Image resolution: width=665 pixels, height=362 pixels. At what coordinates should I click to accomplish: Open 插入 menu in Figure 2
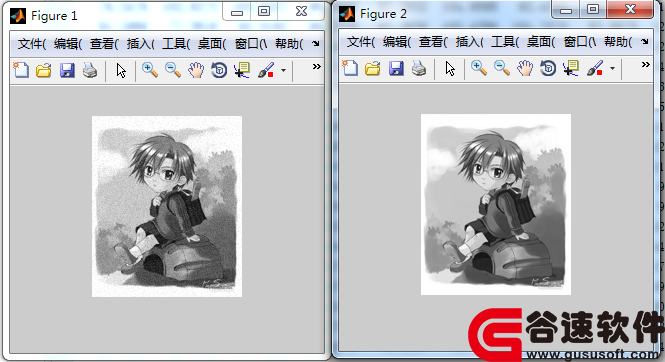[x=469, y=42]
